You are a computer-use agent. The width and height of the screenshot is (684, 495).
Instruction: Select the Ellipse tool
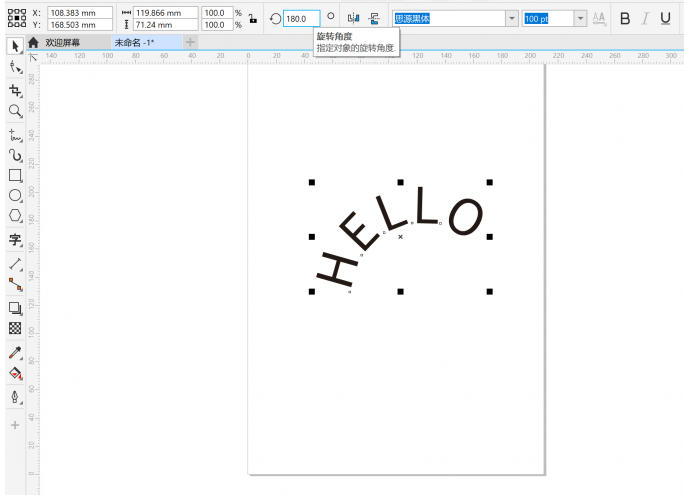coord(15,196)
